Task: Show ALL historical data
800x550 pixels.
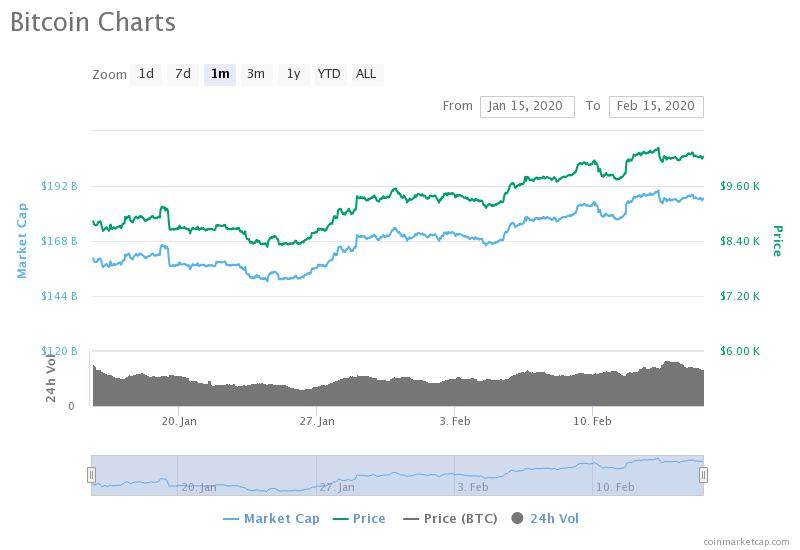Action: point(366,74)
